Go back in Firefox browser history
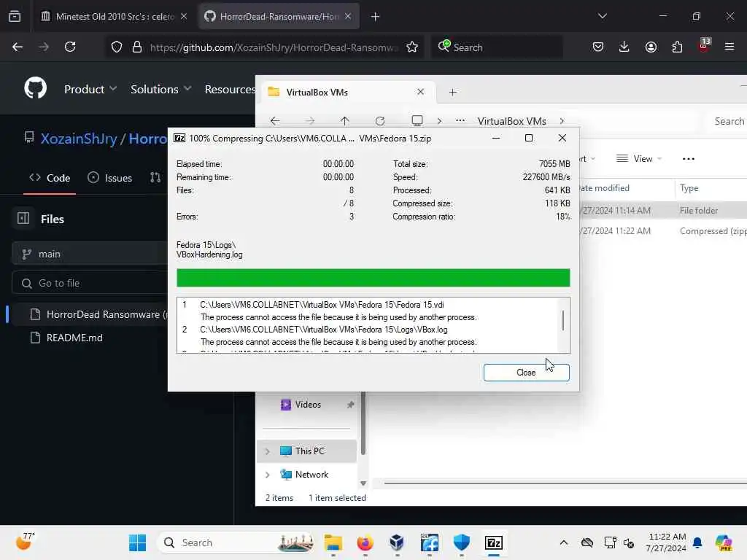This screenshot has width=747, height=560. tap(18, 47)
